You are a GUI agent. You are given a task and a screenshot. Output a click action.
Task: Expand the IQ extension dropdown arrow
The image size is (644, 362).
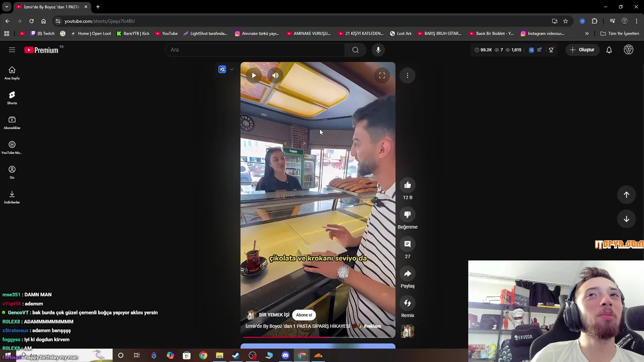click(231, 69)
